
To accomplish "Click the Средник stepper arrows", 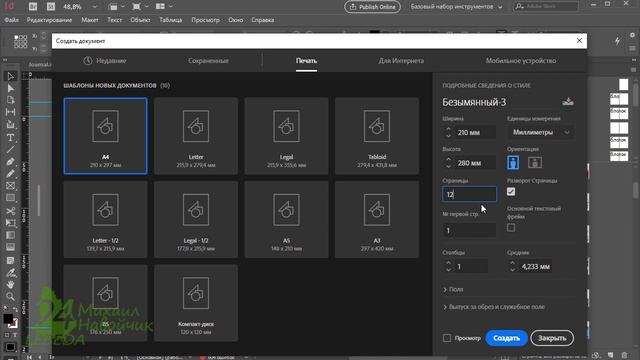I will coord(512,267).
